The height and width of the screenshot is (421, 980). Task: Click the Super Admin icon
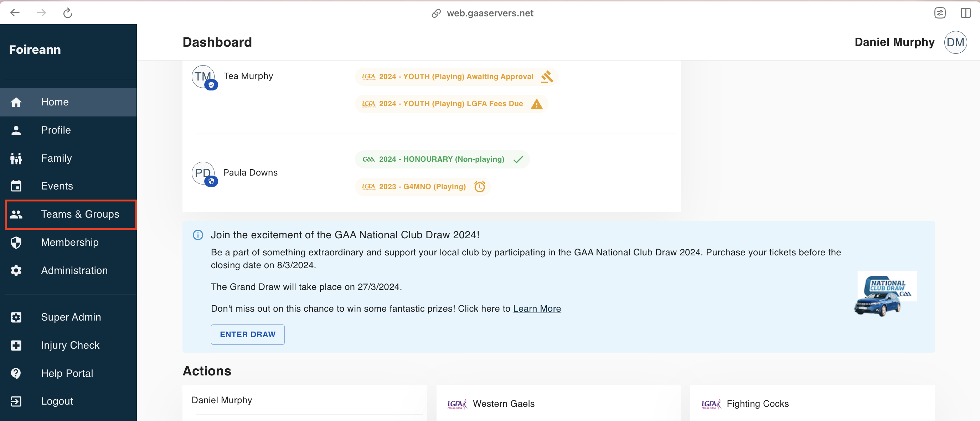click(16, 317)
